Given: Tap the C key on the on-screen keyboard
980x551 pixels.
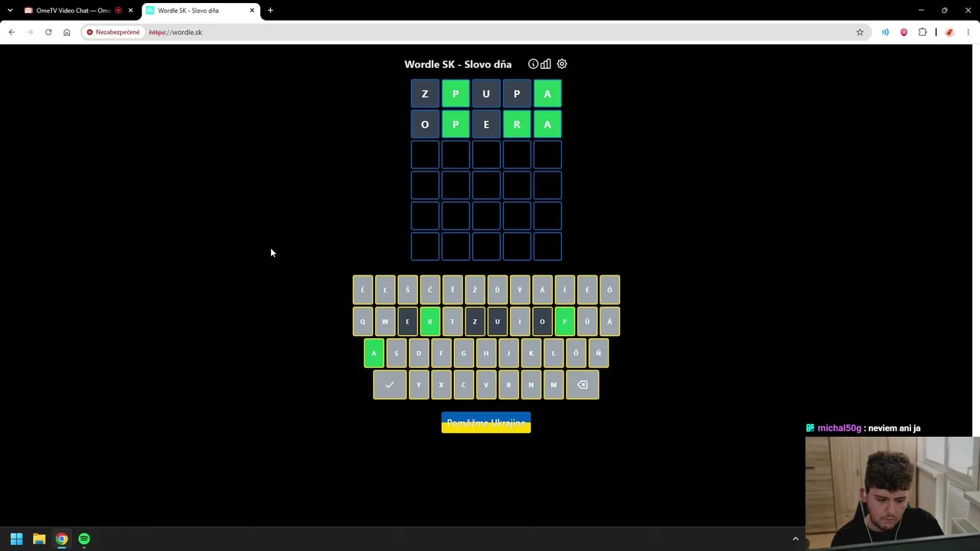Looking at the screenshot, I should (x=463, y=385).
